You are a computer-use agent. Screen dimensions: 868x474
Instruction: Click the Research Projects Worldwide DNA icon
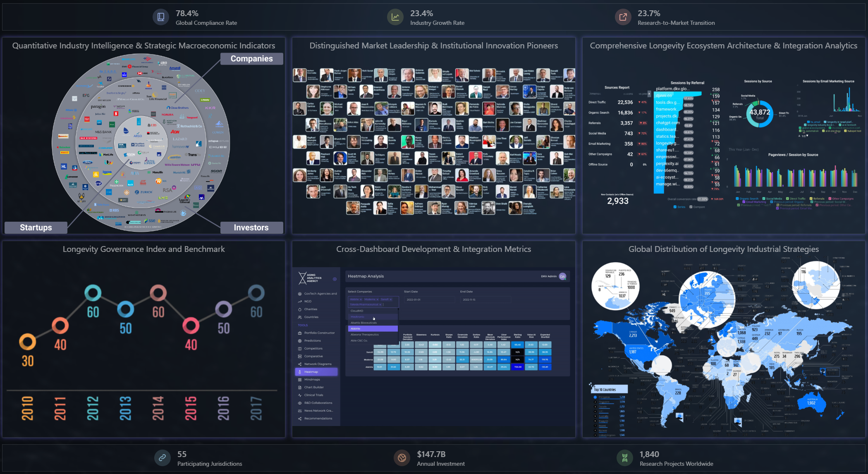pos(625,458)
